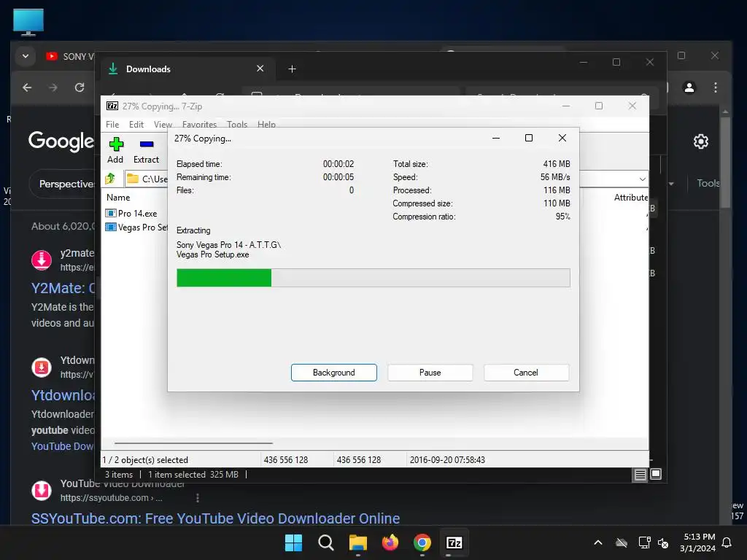Open File Explorer from the taskbar
Viewport: 747px width, 560px height.
click(357, 542)
